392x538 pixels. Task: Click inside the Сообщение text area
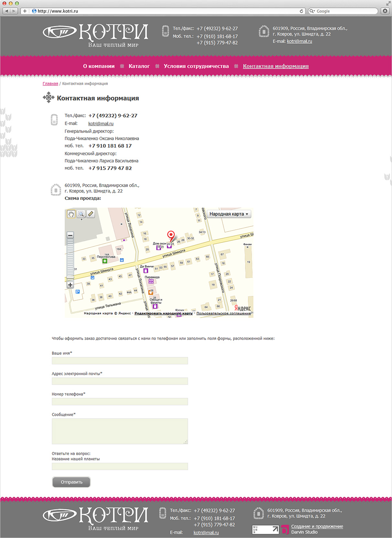[x=120, y=431]
